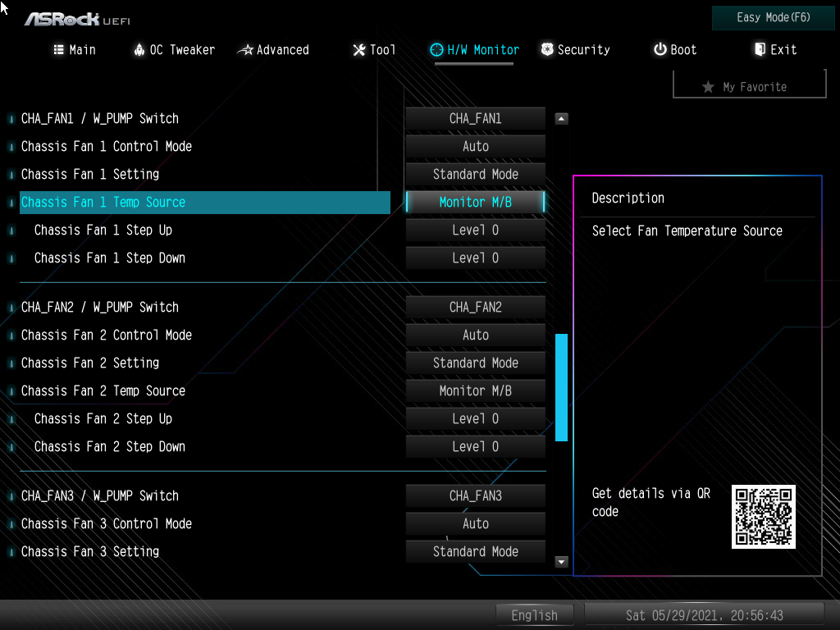Open Chassis Fan 2 Step Up Level selector
The image size is (840, 630).
pos(475,418)
